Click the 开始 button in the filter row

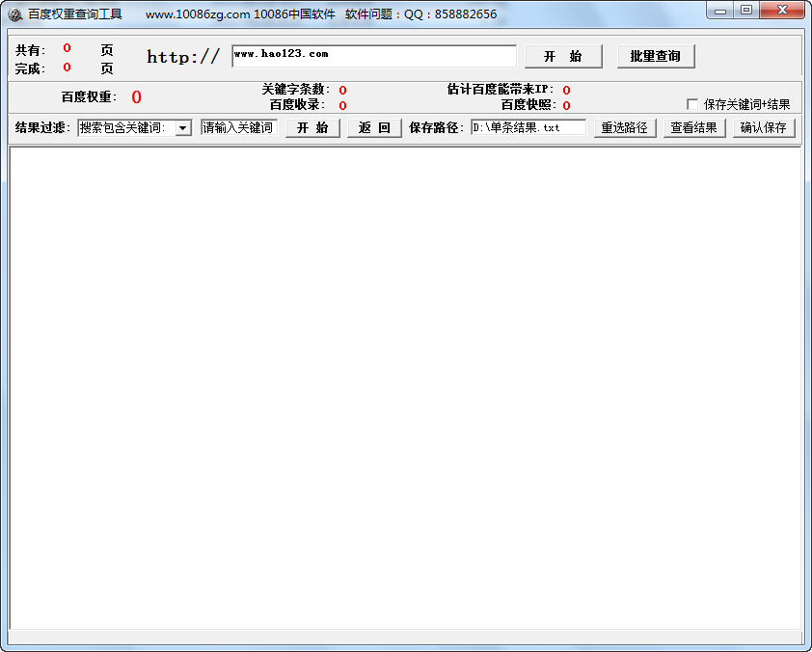[312, 128]
